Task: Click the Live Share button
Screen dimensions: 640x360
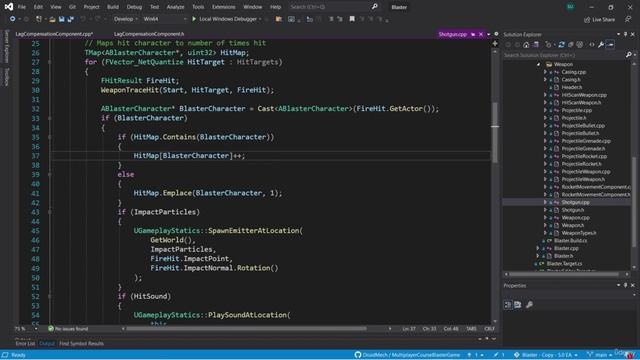Action: click(599, 19)
